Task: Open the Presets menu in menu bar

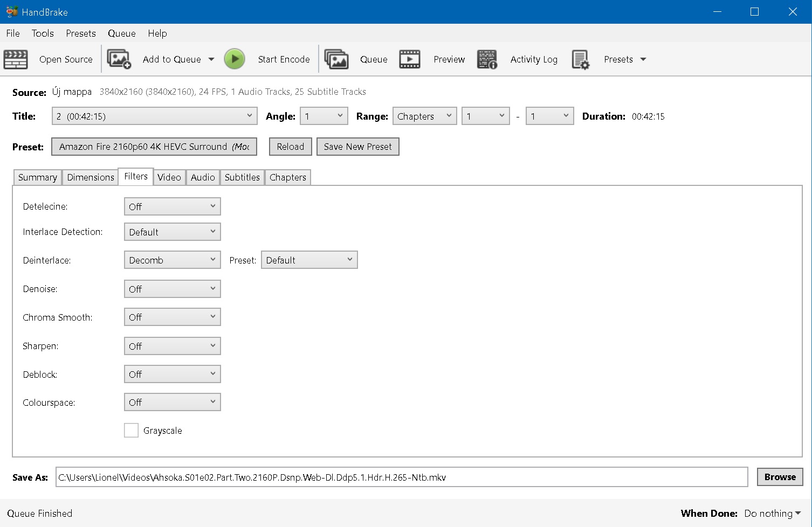Action: pos(81,33)
